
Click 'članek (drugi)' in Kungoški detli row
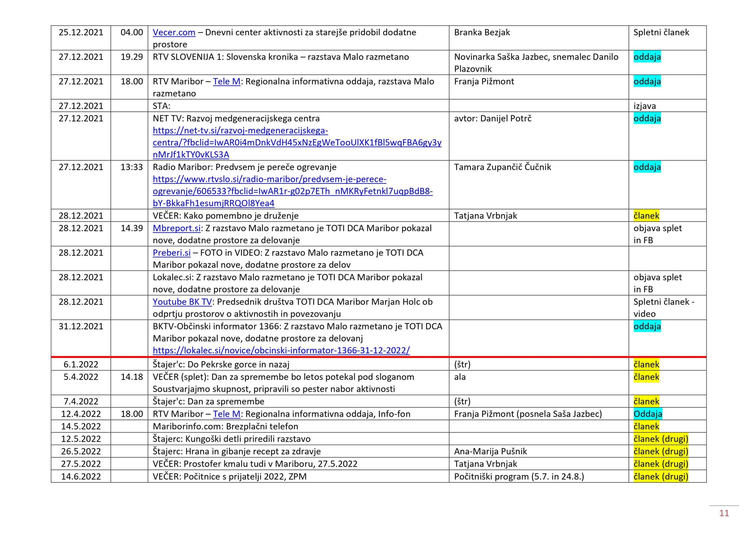[x=661, y=439]
